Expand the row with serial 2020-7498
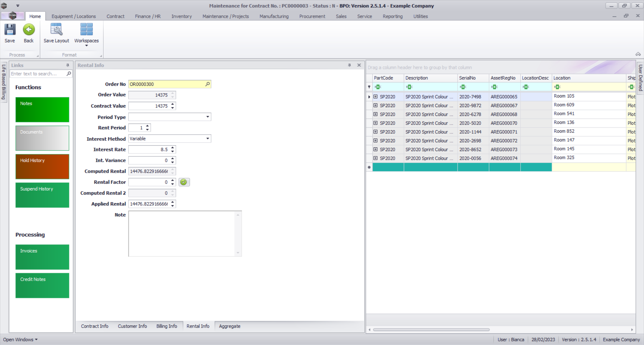Image resolution: width=644 pixels, height=345 pixels. [x=376, y=97]
